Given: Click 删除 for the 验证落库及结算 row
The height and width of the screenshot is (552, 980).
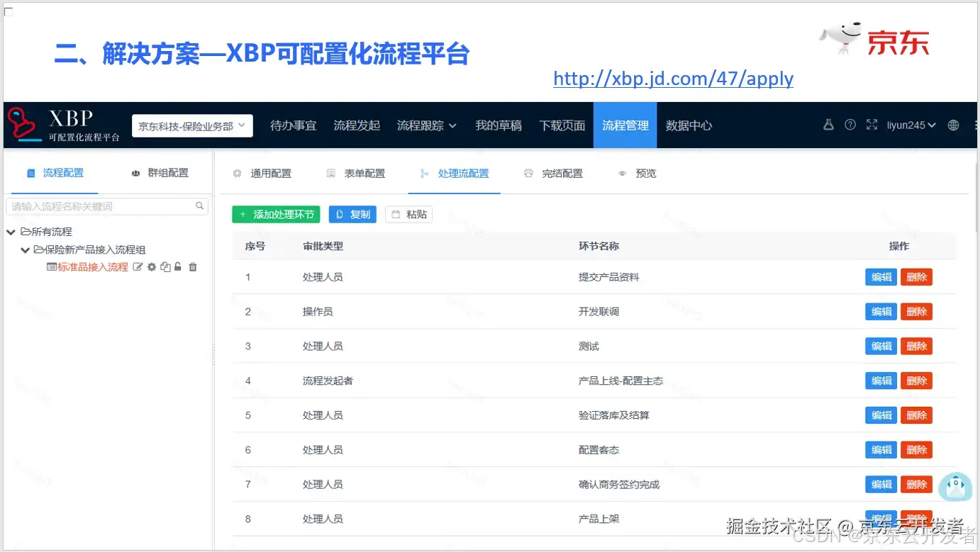Looking at the screenshot, I should pos(916,415).
